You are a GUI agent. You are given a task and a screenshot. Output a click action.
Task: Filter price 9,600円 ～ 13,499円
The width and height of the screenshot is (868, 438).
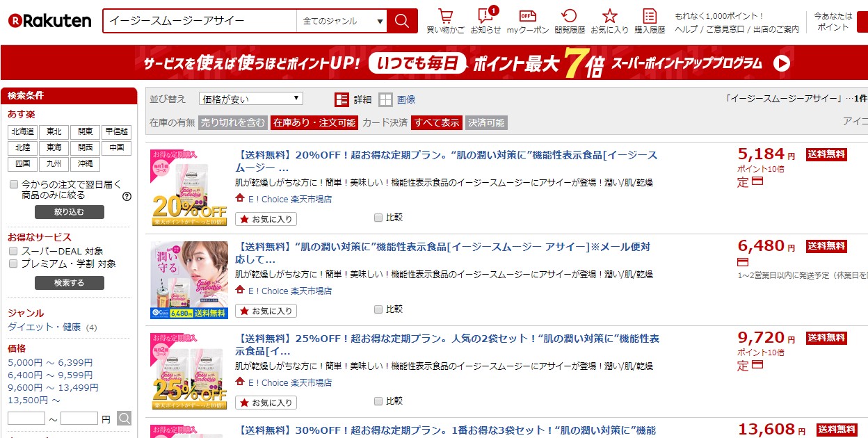pyautogui.click(x=53, y=387)
